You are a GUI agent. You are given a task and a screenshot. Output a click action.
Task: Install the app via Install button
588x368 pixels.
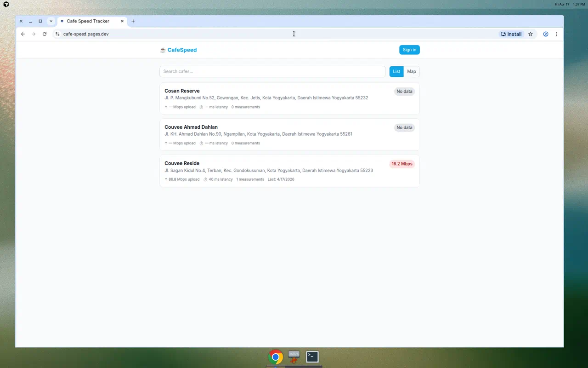(x=511, y=34)
